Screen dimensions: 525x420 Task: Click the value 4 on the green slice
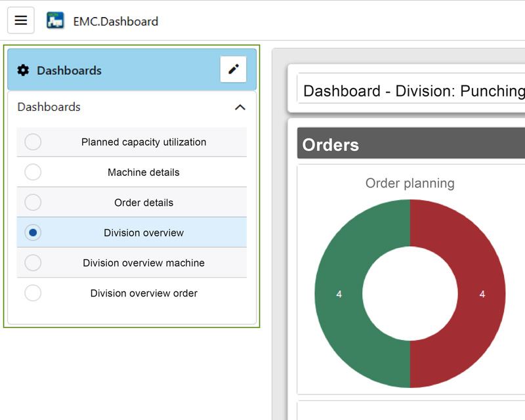pos(338,295)
